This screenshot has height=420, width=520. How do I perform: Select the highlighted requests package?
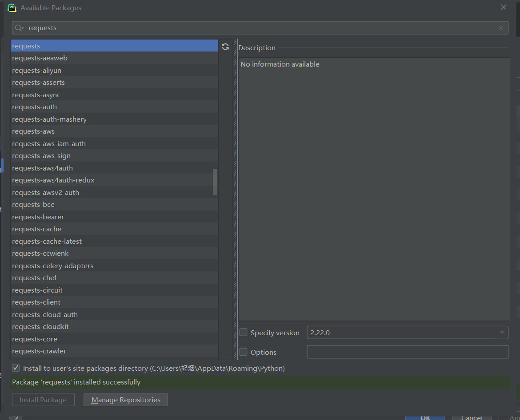coord(26,46)
